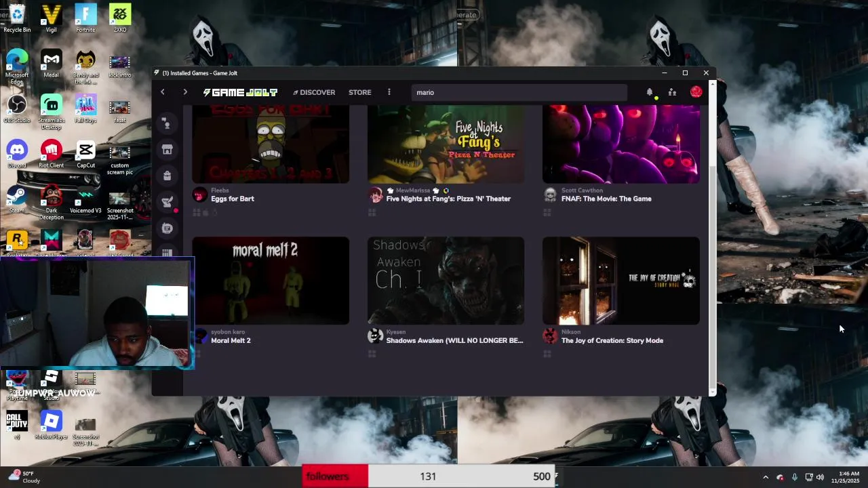868x488 pixels.
Task: Open the Fortnite desktop shortcut
Action: click(85, 18)
